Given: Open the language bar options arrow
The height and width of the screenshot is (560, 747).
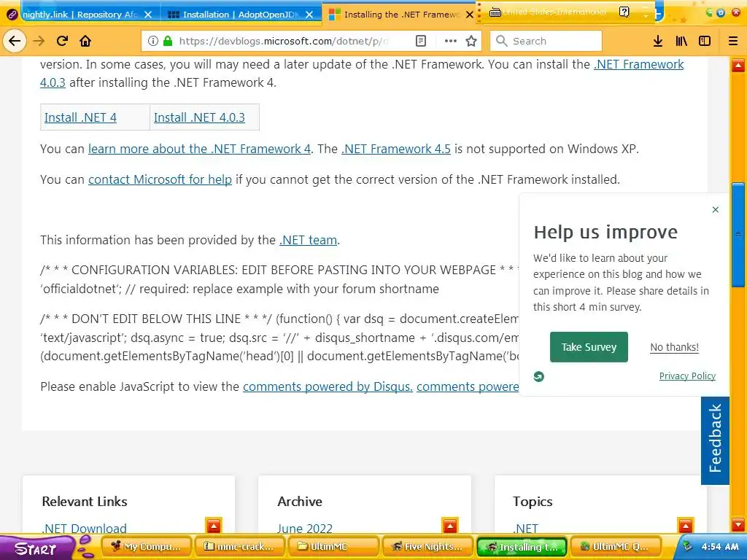Looking at the screenshot, I should [646, 15].
